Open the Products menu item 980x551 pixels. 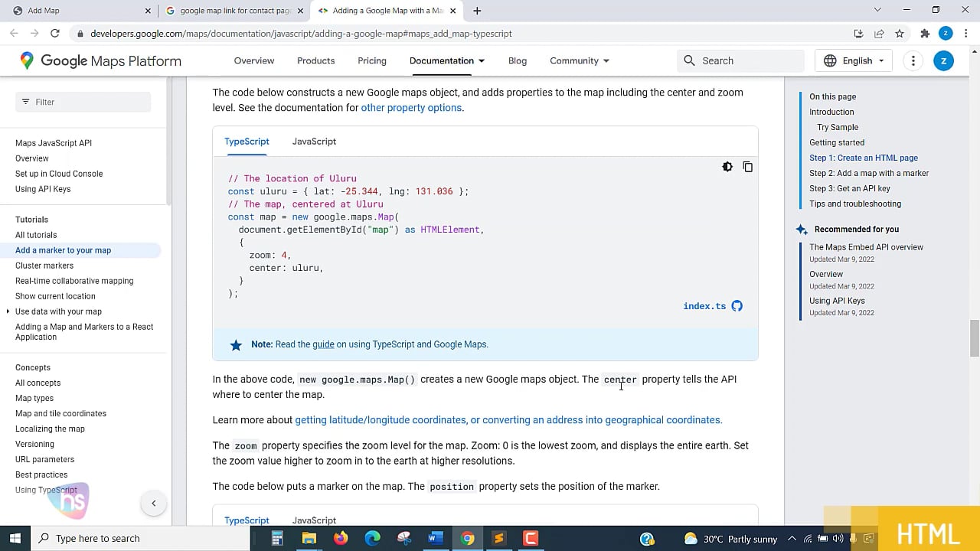click(x=315, y=60)
